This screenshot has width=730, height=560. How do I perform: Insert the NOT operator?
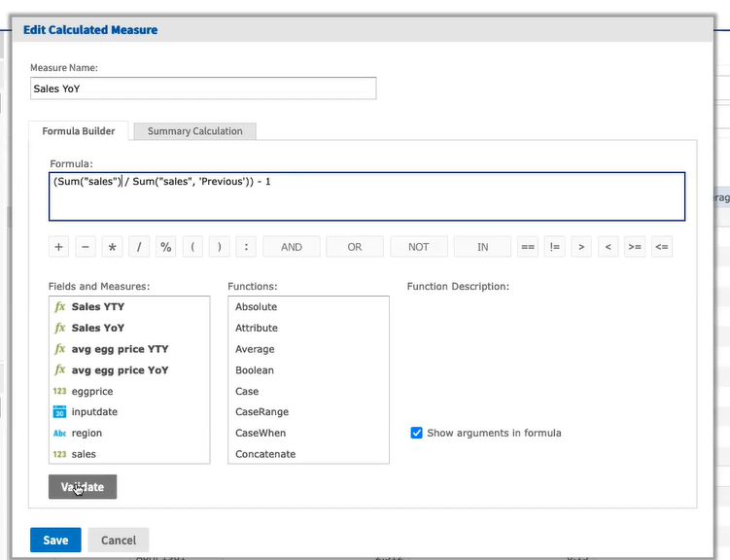[x=419, y=247]
